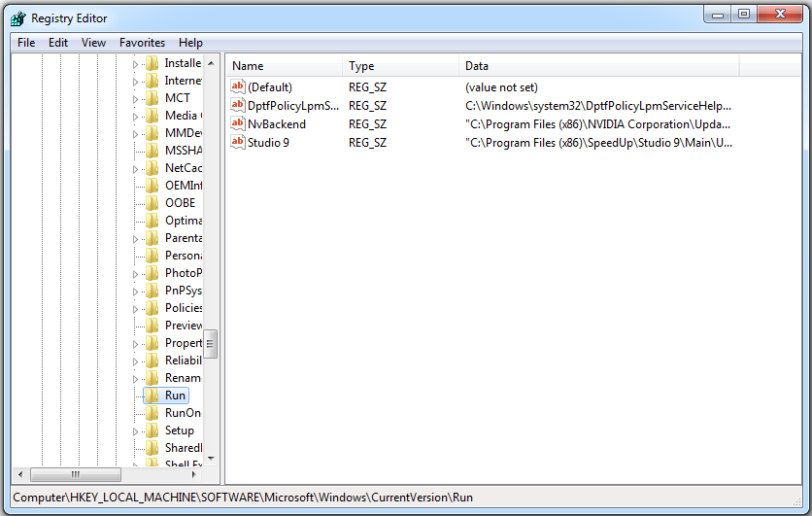Expand the MCT tree node
The width and height of the screenshot is (812, 516).
(x=135, y=99)
